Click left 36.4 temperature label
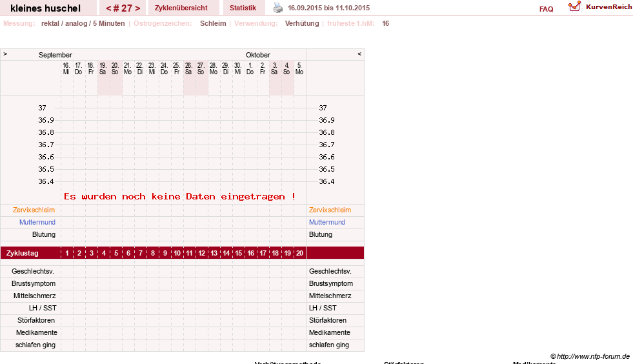The height and width of the screenshot is (364, 633). [46, 181]
